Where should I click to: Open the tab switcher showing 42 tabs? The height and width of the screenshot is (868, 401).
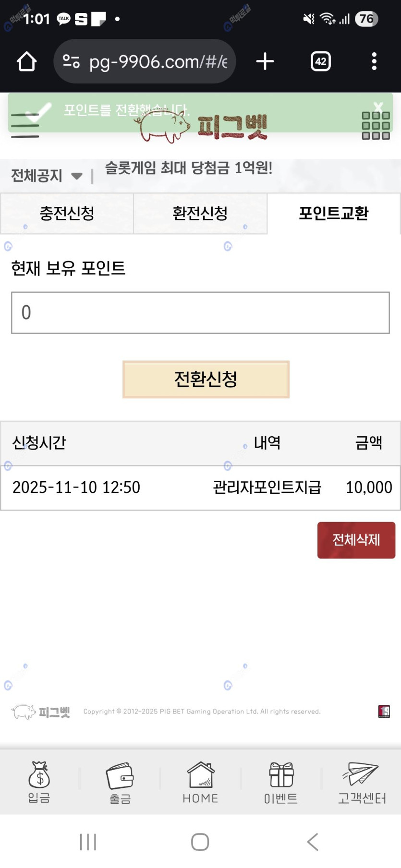pyautogui.click(x=320, y=61)
